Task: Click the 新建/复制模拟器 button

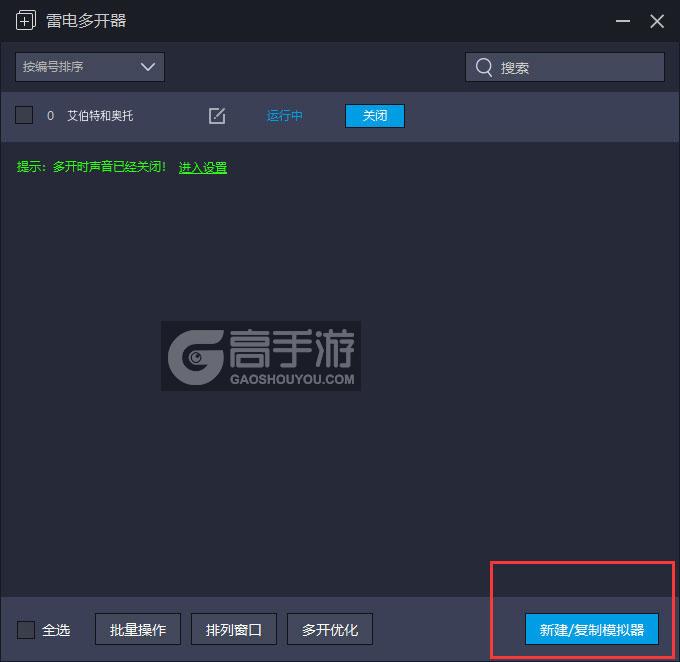Action: point(592,629)
